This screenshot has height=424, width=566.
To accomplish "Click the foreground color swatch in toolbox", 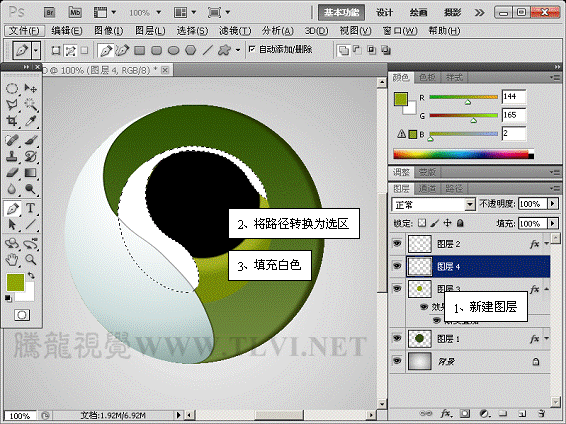I will tap(16, 282).
